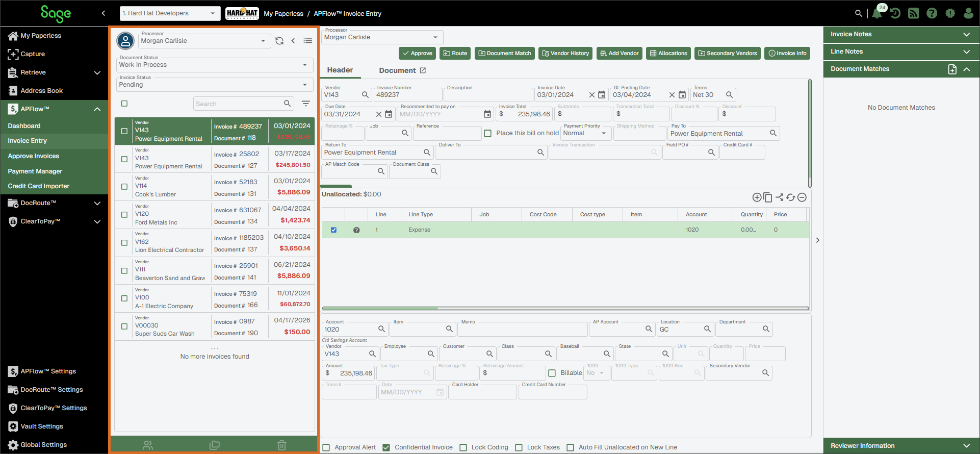The image size is (980, 454).
Task: Open Credit Card Importer in the sidebar
Action: 39,186
